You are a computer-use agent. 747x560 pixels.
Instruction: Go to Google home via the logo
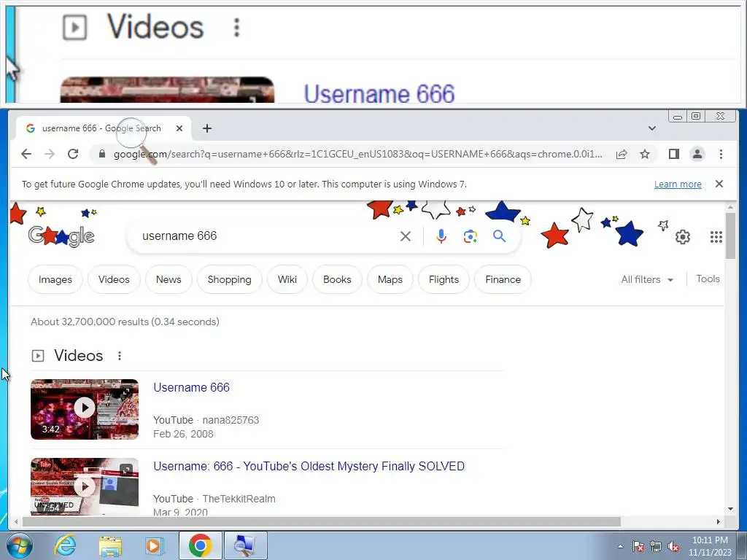[61, 236]
